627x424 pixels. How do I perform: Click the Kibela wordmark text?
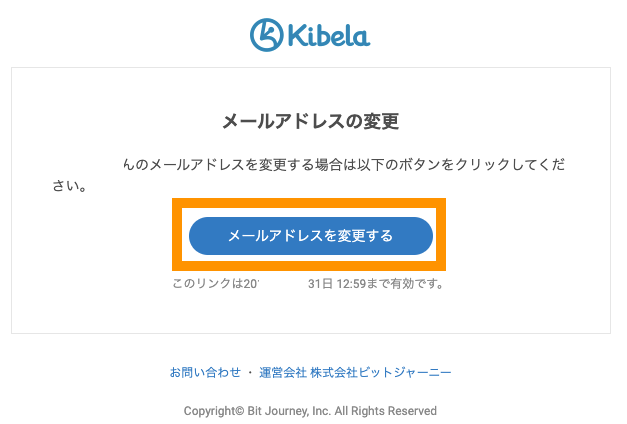(330, 35)
